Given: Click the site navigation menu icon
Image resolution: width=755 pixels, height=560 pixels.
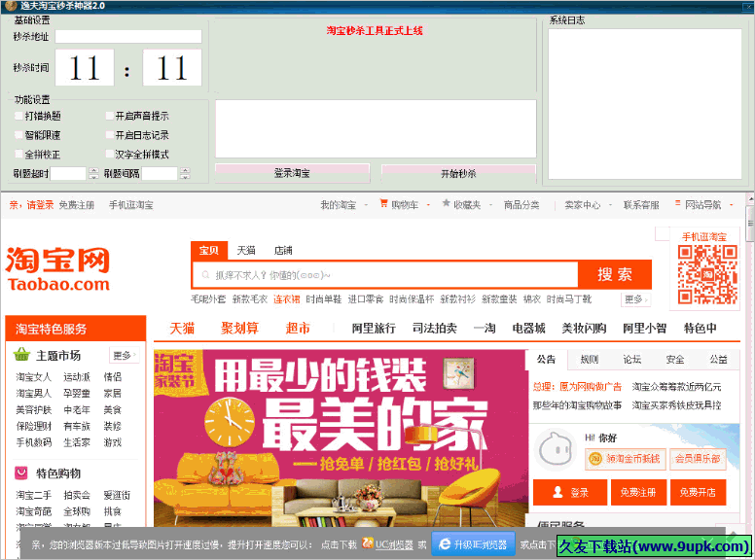Looking at the screenshot, I should click(677, 203).
